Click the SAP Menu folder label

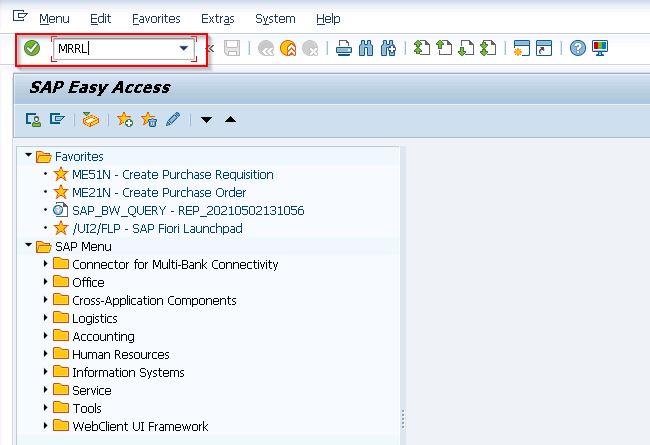tap(83, 247)
